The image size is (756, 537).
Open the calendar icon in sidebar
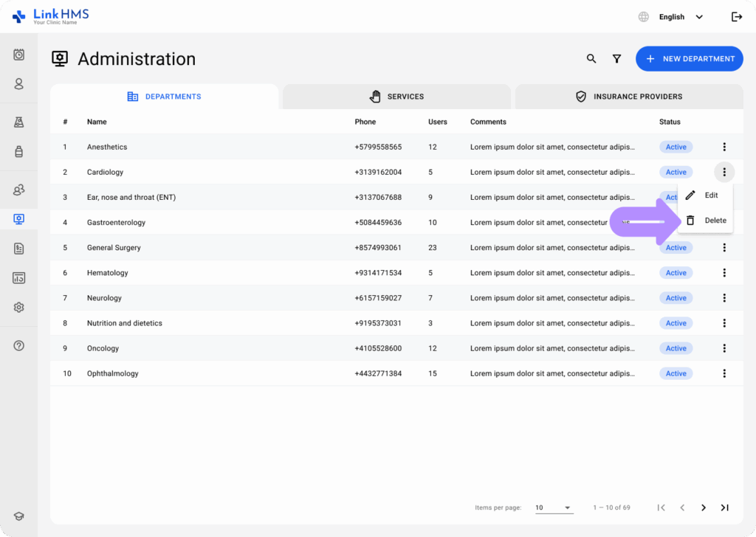19,55
